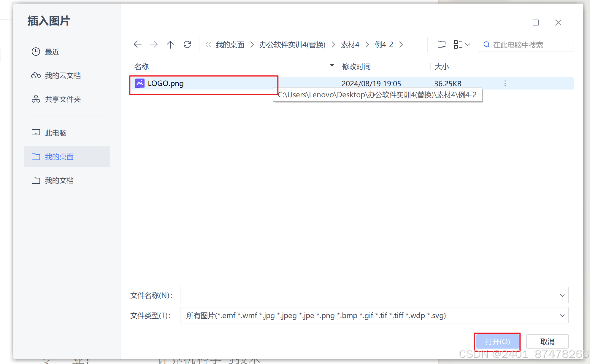Click the Cancel (取消) button
The width and height of the screenshot is (590, 364).
click(x=547, y=341)
